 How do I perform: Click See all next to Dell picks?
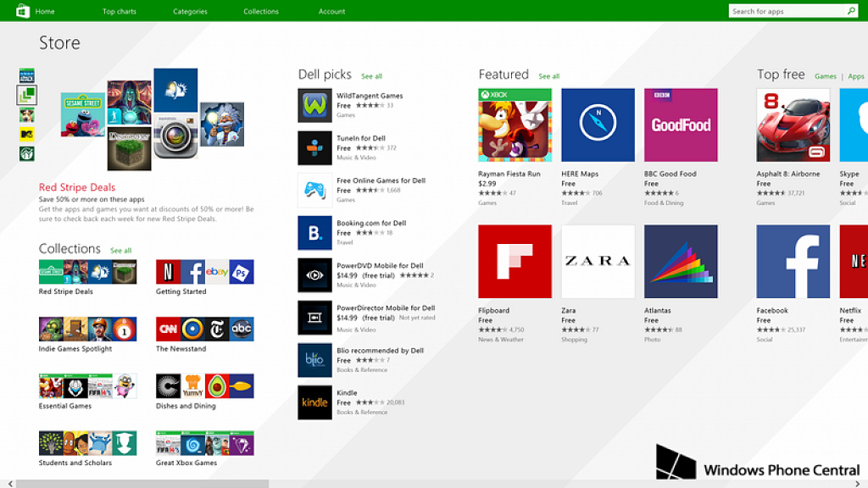(371, 76)
